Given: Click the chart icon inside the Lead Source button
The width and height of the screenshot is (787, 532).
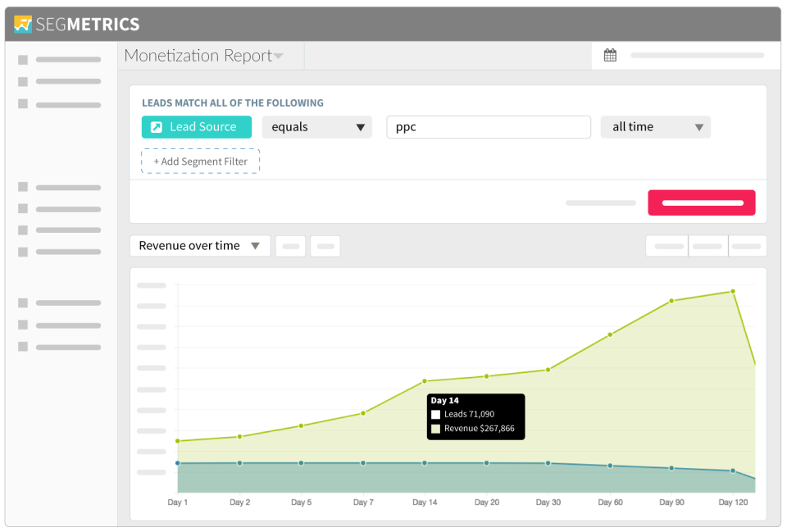Looking at the screenshot, I should 156,127.
